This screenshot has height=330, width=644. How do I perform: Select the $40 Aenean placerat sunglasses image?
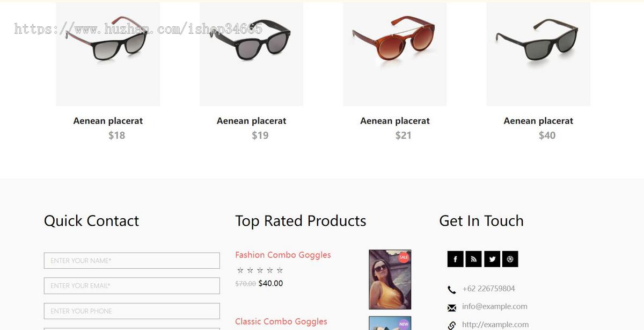coord(538,54)
